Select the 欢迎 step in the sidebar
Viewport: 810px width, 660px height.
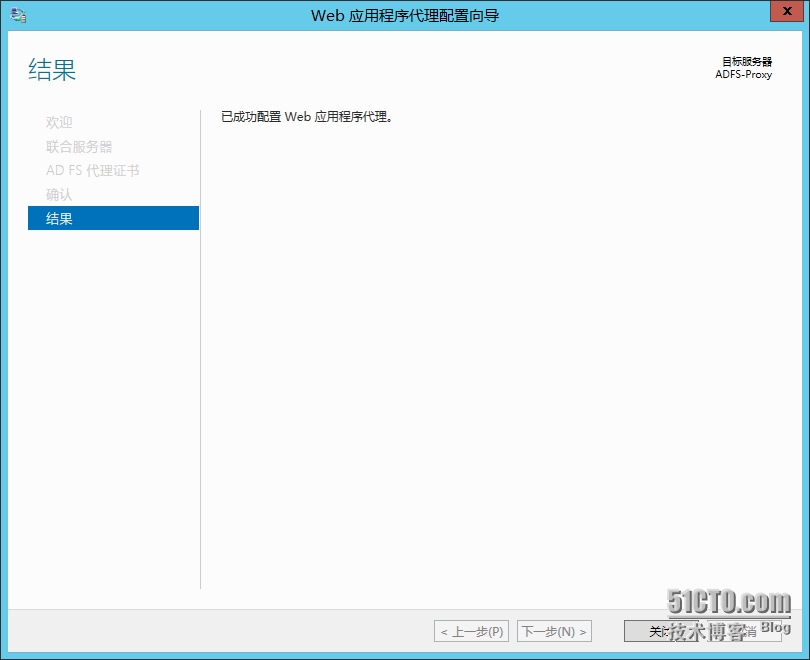pos(59,122)
